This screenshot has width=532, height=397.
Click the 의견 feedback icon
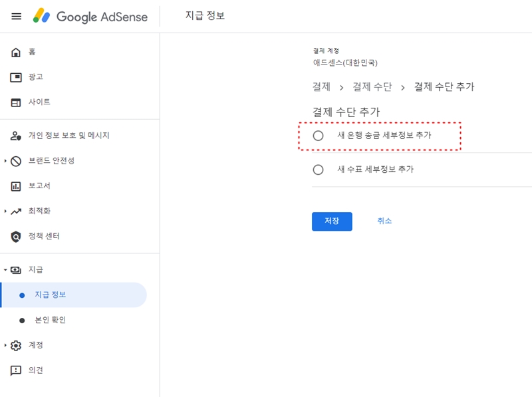(x=15, y=370)
